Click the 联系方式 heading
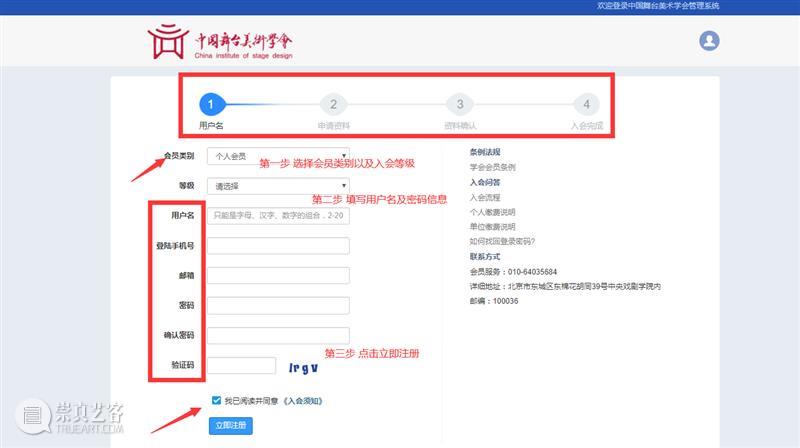The image size is (800, 448). pos(485,257)
